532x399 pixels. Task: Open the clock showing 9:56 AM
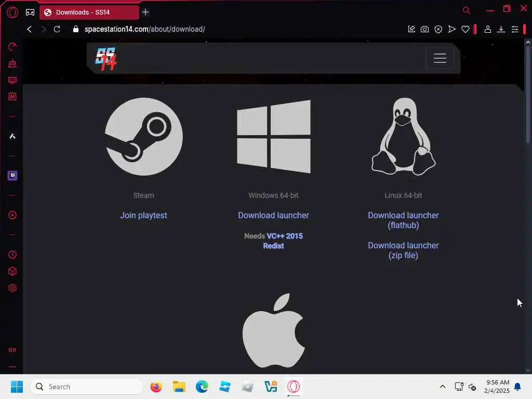[497, 387]
